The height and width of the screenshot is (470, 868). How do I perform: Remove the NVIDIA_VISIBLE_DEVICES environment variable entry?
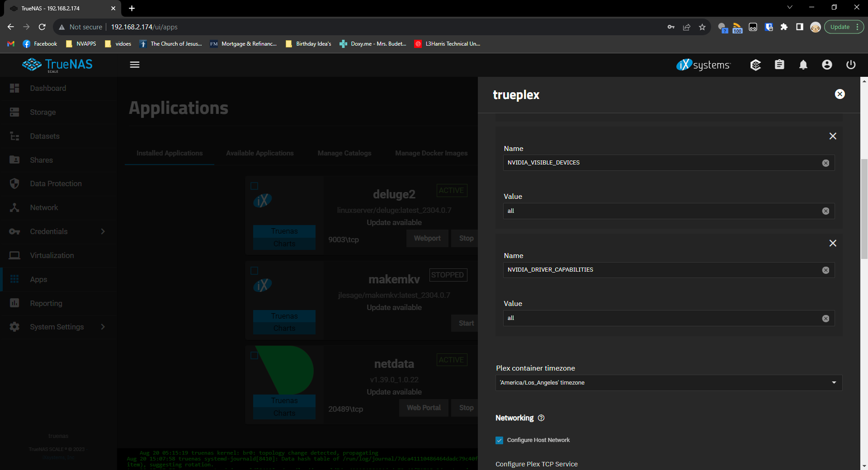point(833,136)
